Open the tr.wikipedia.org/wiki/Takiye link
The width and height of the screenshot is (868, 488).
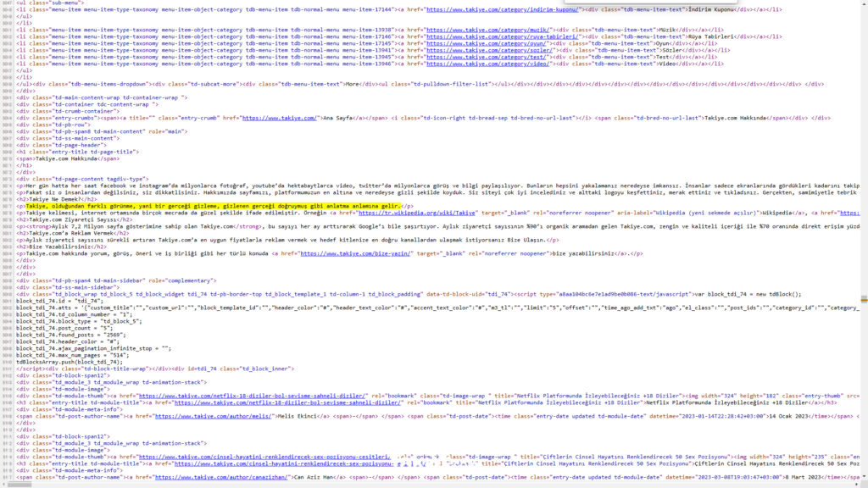tap(417, 213)
